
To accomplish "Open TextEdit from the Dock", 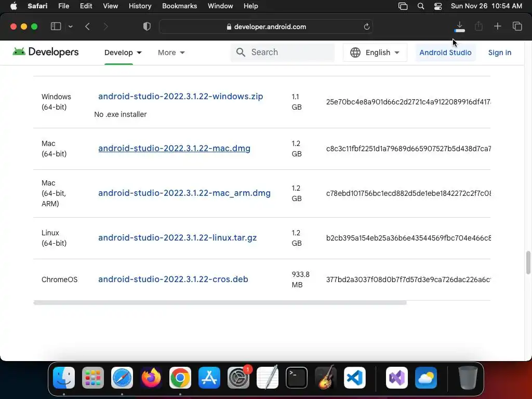I will tap(268, 378).
